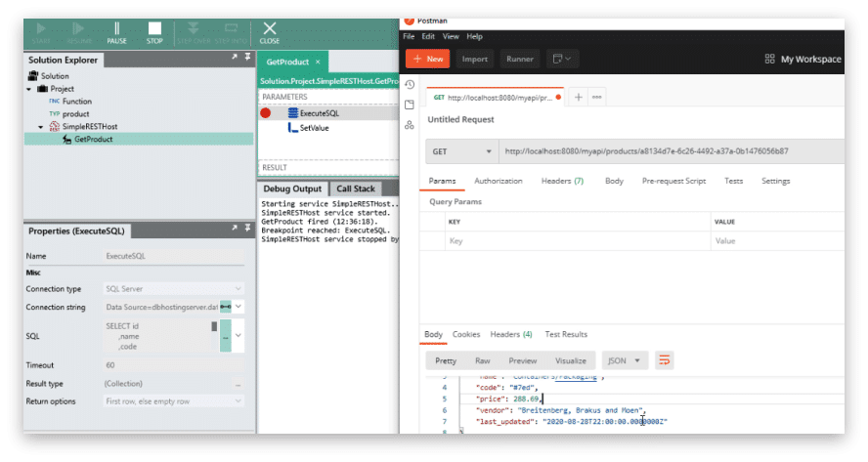This screenshot has height=462, width=868.
Task: Click the greyed STEP INTO button
Action: pyautogui.click(x=231, y=33)
